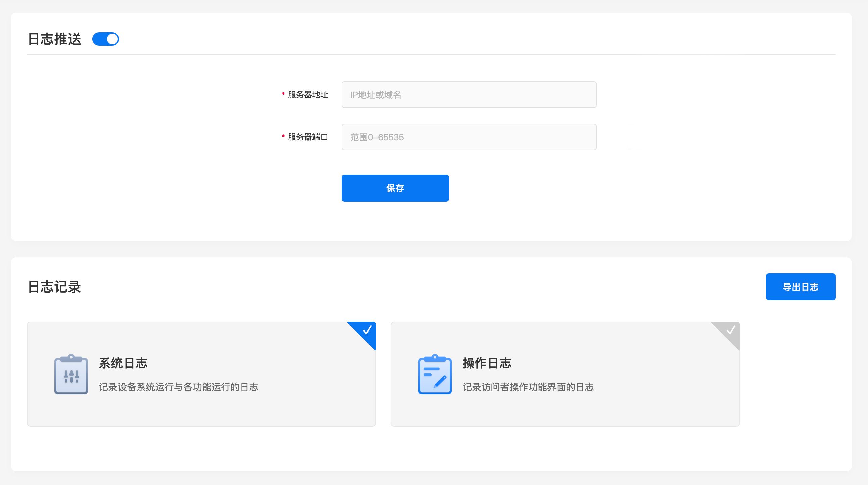Screen dimensions: 868x485
Task: Click the 服务器地址 input field
Action: tap(469, 95)
